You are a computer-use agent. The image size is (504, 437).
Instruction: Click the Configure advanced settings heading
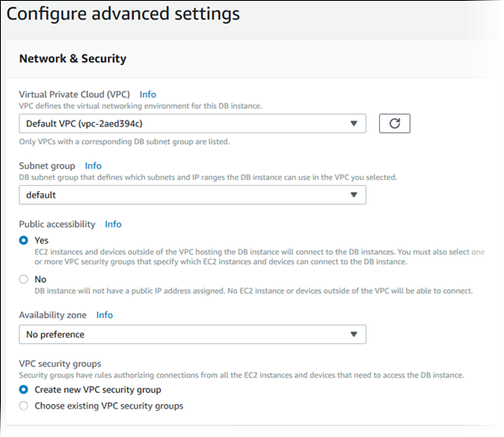pos(123,14)
